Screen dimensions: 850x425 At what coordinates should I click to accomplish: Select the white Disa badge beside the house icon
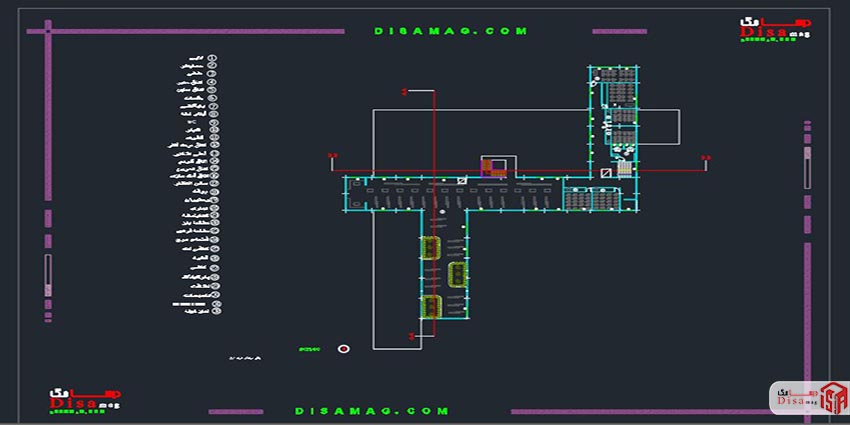coord(795,397)
